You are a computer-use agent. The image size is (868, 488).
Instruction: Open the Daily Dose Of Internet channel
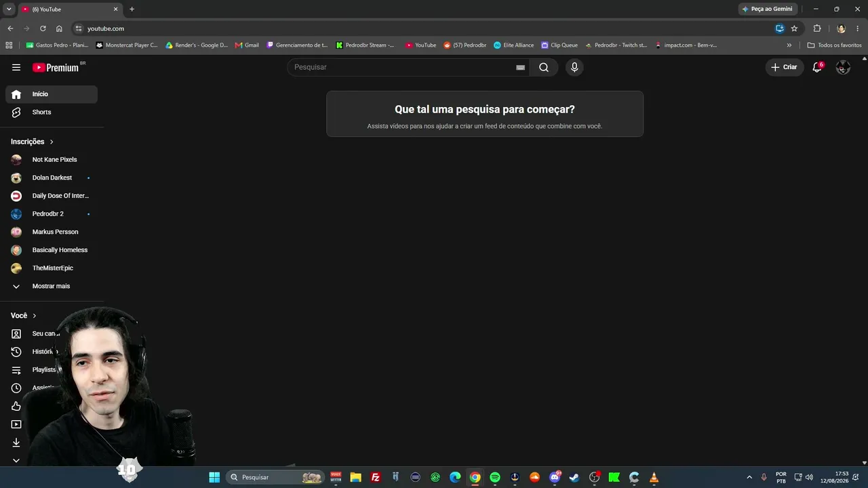[52, 196]
